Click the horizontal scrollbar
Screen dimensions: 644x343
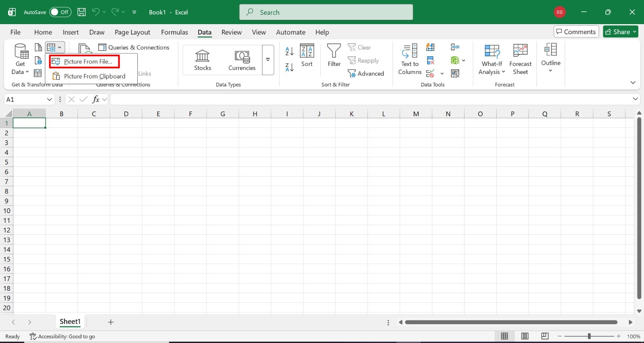511,322
